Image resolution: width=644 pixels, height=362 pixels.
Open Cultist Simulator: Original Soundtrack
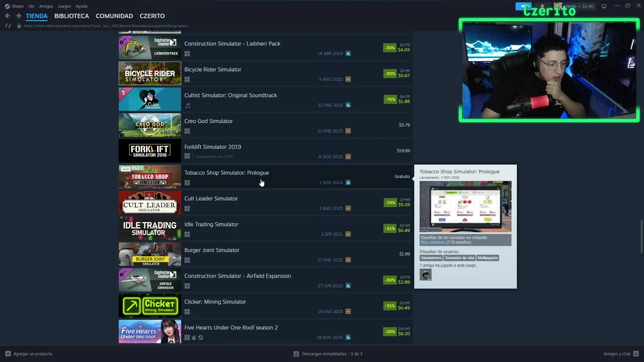click(266, 100)
